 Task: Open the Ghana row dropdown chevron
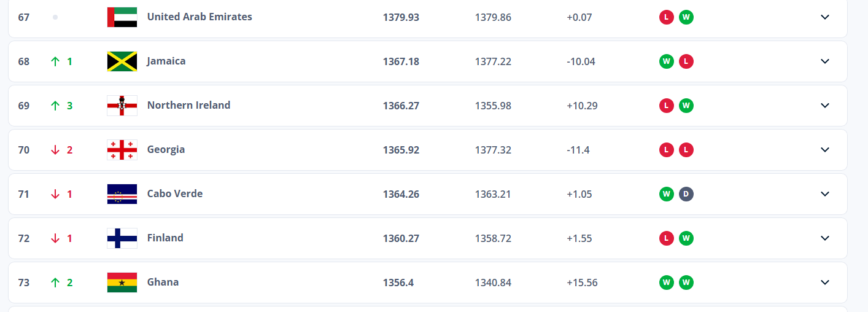[x=825, y=283]
